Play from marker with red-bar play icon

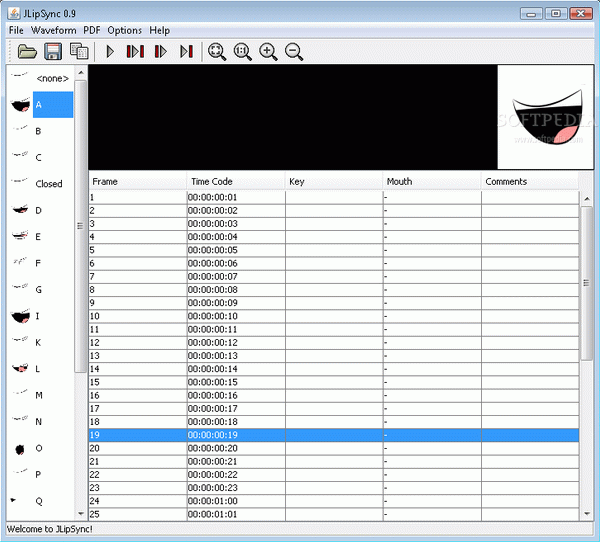click(161, 51)
